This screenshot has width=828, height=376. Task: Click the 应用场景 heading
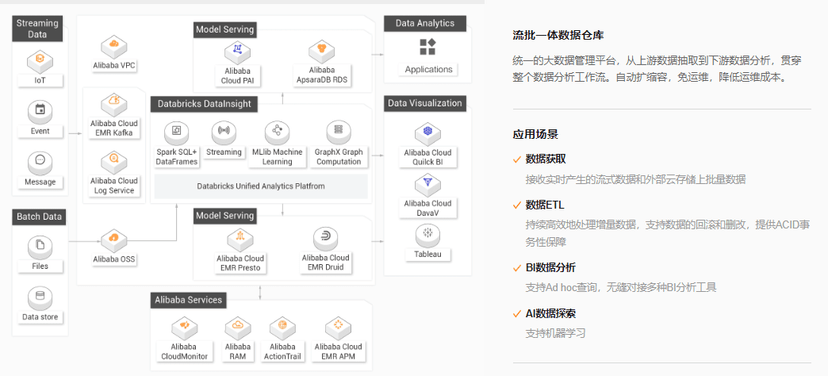pyautogui.click(x=535, y=134)
